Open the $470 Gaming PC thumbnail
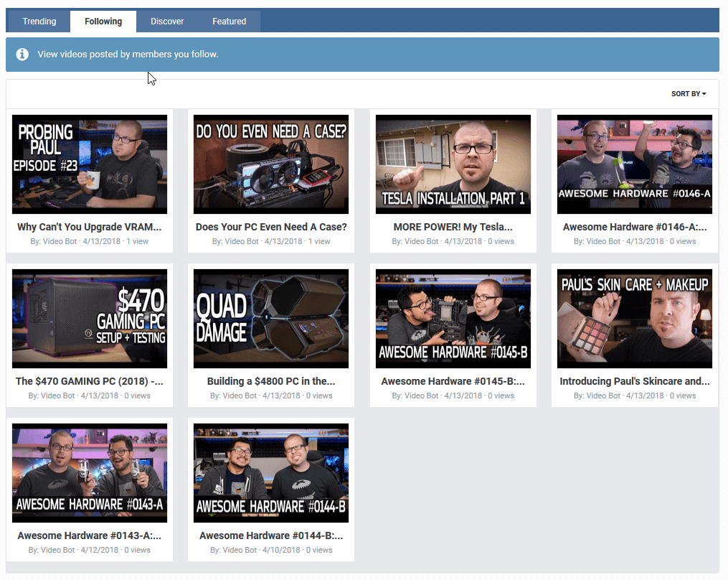 click(90, 319)
